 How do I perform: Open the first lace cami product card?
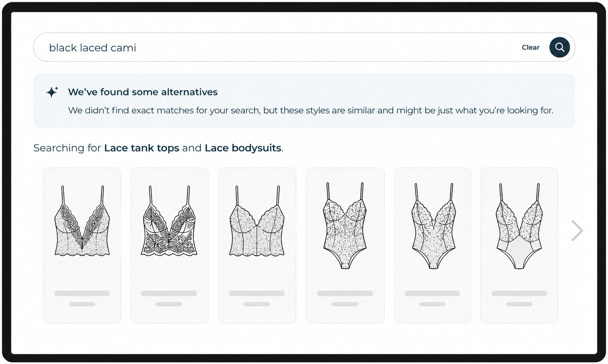point(82,246)
